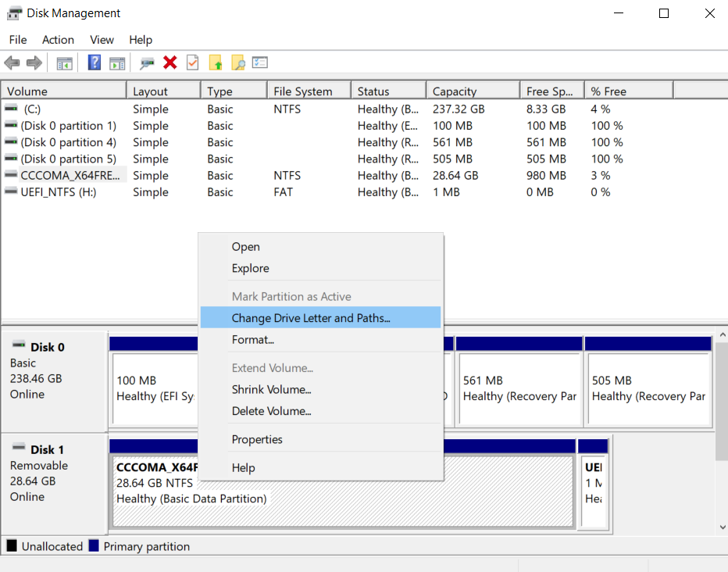
Task: Select the UEFI_NTFS (H:) volume row
Action: [59, 192]
